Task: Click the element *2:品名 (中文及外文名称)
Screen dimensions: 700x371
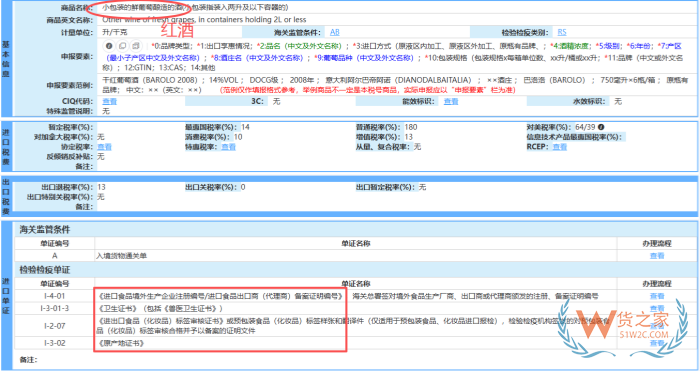Action: pos(300,46)
